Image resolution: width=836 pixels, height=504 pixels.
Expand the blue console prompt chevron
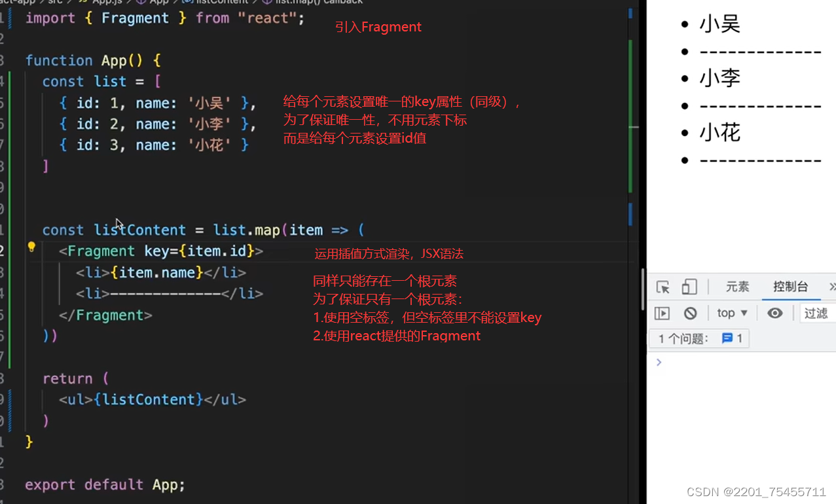tap(659, 362)
